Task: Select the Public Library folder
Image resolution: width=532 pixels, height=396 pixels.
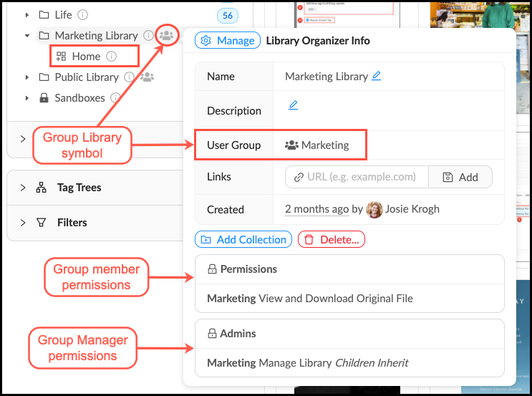Action: tap(87, 77)
